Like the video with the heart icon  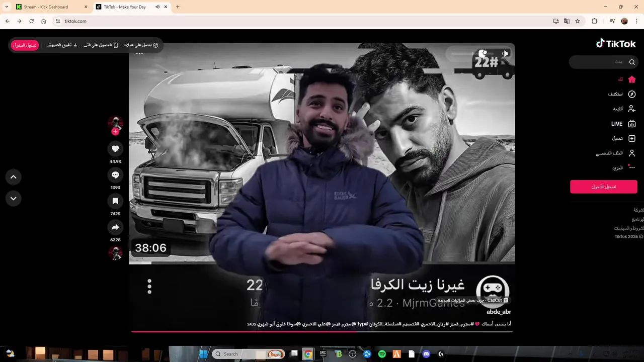(115, 149)
